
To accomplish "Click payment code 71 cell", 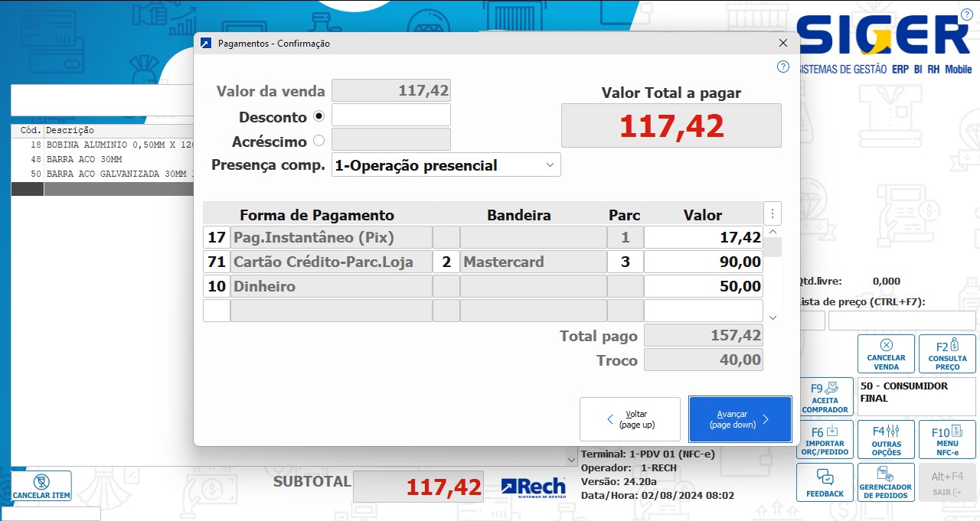I will 217,262.
